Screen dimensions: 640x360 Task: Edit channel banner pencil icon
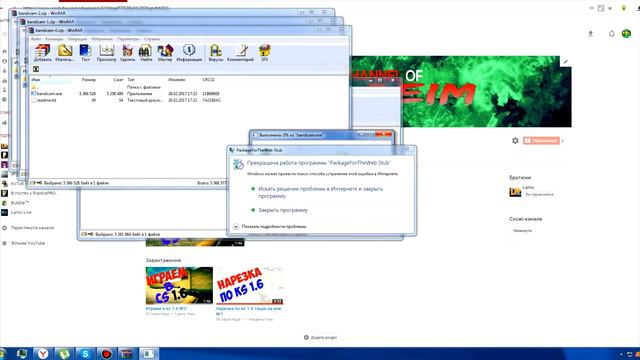[566, 62]
